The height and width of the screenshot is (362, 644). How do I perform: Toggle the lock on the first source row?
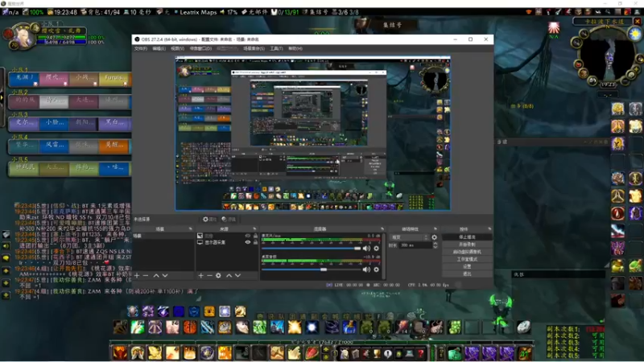(x=255, y=236)
